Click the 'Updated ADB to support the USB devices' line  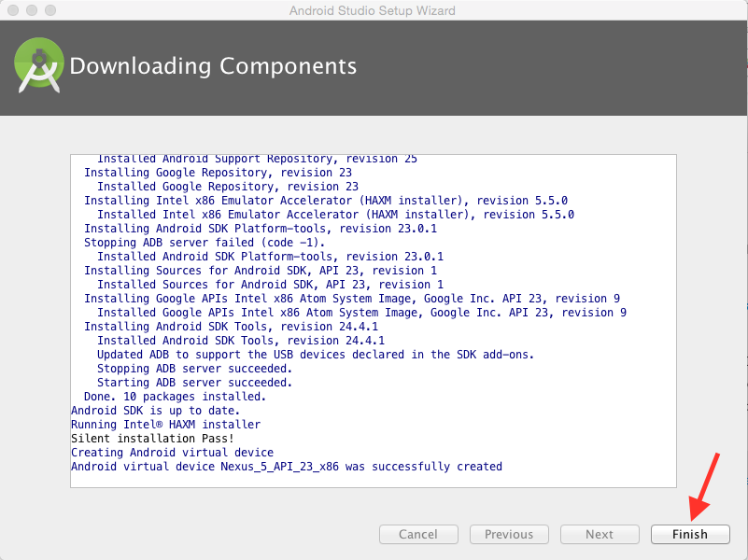[x=316, y=355]
